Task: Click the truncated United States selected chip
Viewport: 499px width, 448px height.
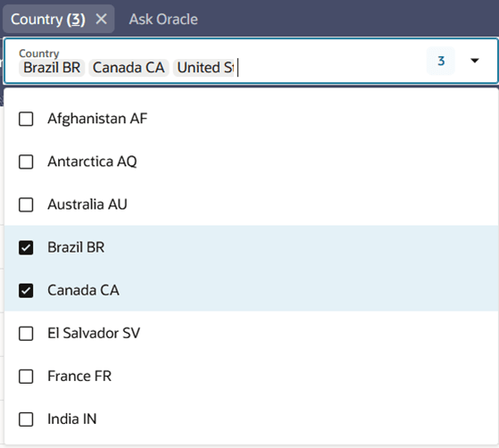Action: point(204,68)
